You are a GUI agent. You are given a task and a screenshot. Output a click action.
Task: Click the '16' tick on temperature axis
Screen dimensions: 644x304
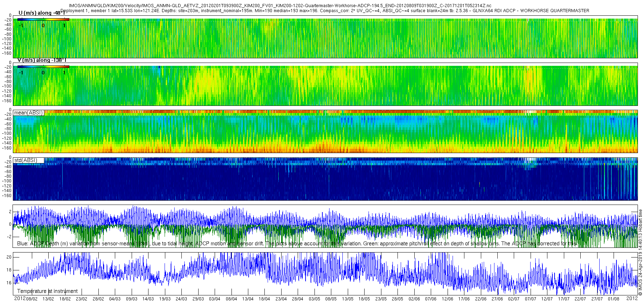click(9, 283)
